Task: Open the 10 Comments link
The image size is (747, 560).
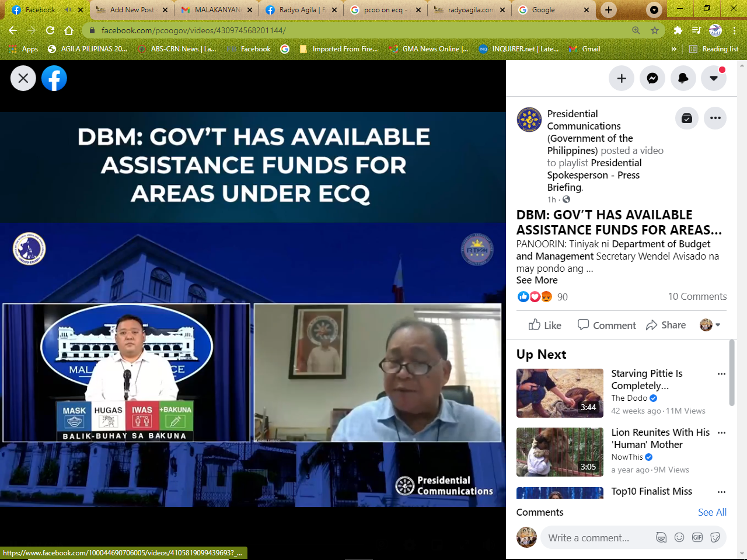Action: click(697, 296)
